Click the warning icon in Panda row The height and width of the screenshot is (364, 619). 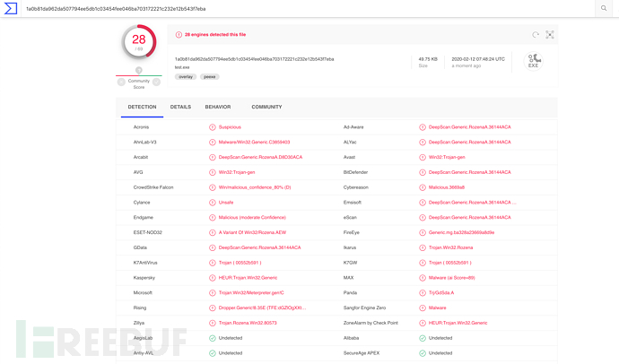coord(423,292)
